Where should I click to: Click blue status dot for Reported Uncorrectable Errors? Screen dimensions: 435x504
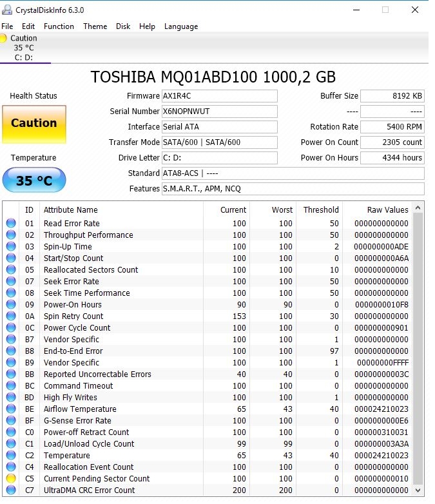click(11, 374)
